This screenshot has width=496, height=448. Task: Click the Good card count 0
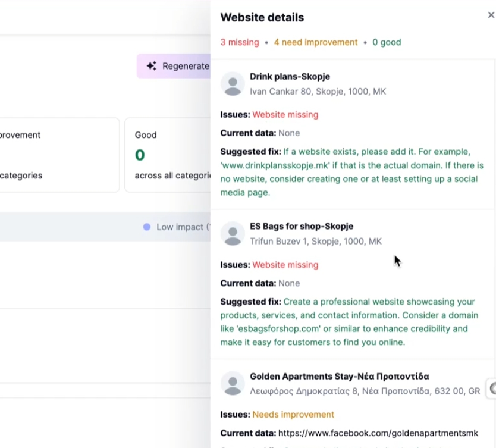pos(140,155)
